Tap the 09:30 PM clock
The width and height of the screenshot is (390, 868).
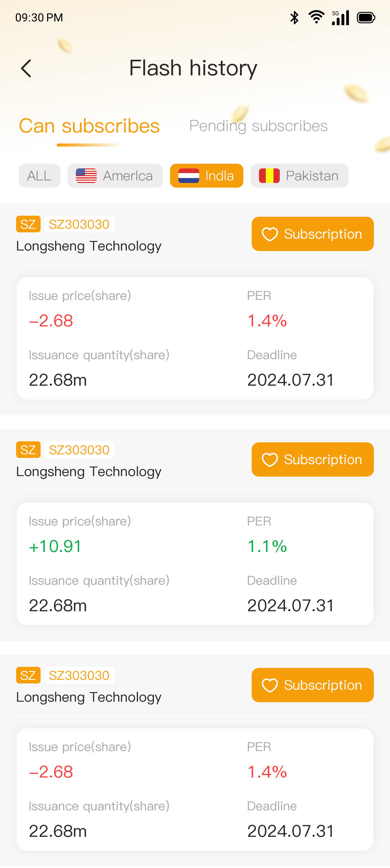pos(39,17)
